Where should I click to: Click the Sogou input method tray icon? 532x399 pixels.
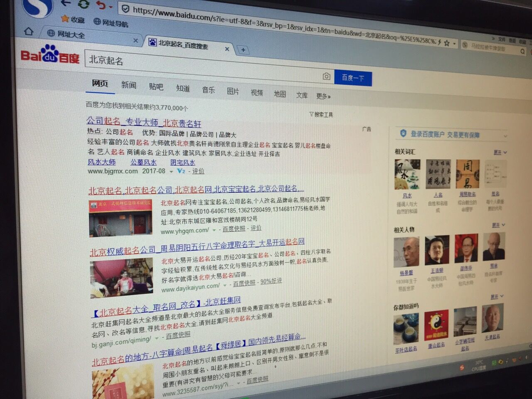(x=462, y=367)
